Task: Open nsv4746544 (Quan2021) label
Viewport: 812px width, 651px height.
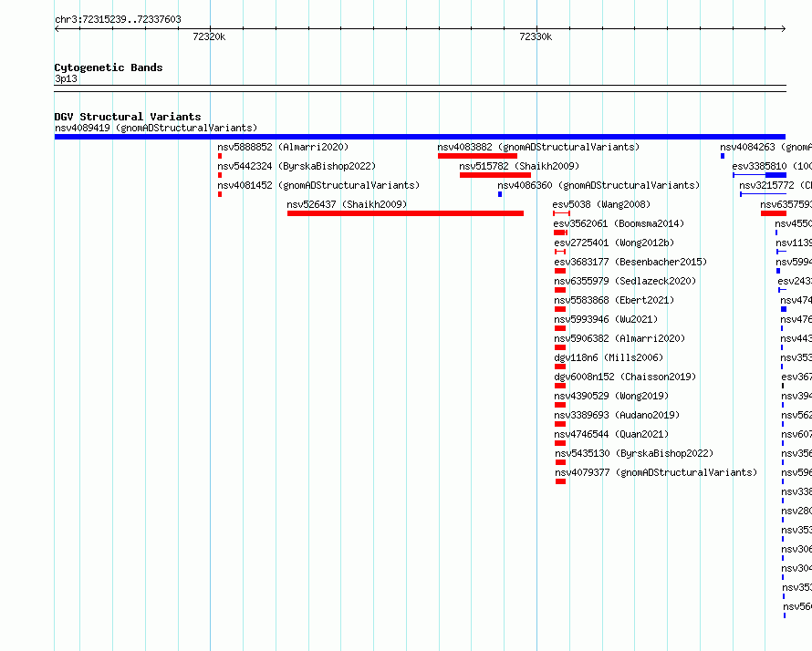Action: 611,434
